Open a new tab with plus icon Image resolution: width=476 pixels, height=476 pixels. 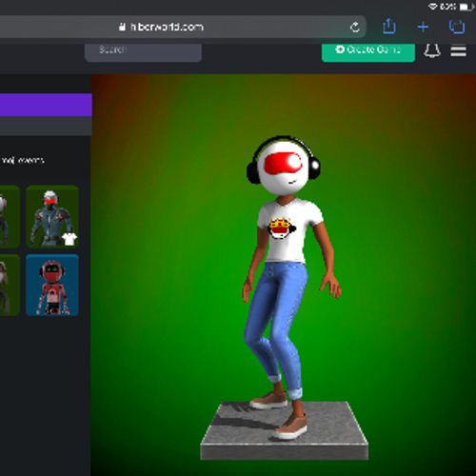coord(423,27)
